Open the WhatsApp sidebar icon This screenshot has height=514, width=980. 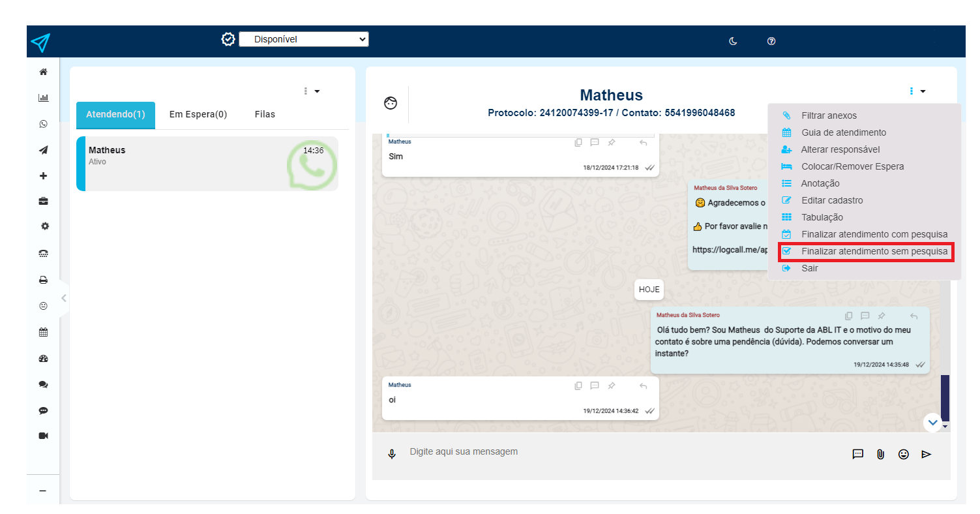pos(44,123)
